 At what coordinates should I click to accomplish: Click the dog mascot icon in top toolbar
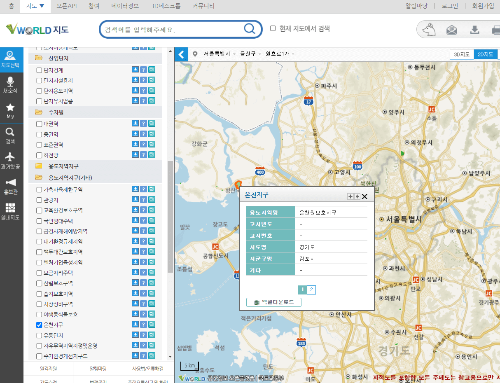pyautogui.click(x=429, y=29)
